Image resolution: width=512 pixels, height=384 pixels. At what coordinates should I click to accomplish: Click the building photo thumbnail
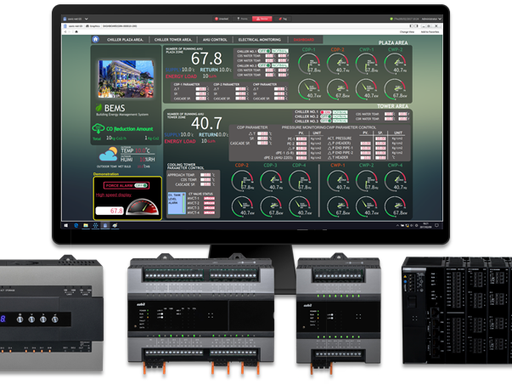point(126,78)
